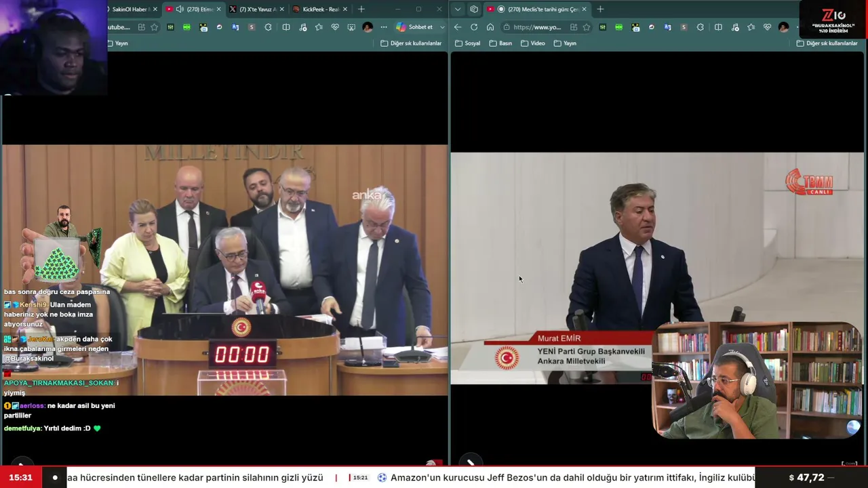Open the tab search dropdown in right window
The image size is (868, 488).
click(458, 9)
